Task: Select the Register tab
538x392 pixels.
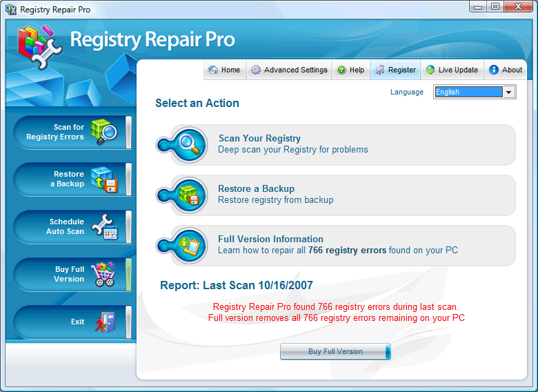Action: click(x=395, y=70)
